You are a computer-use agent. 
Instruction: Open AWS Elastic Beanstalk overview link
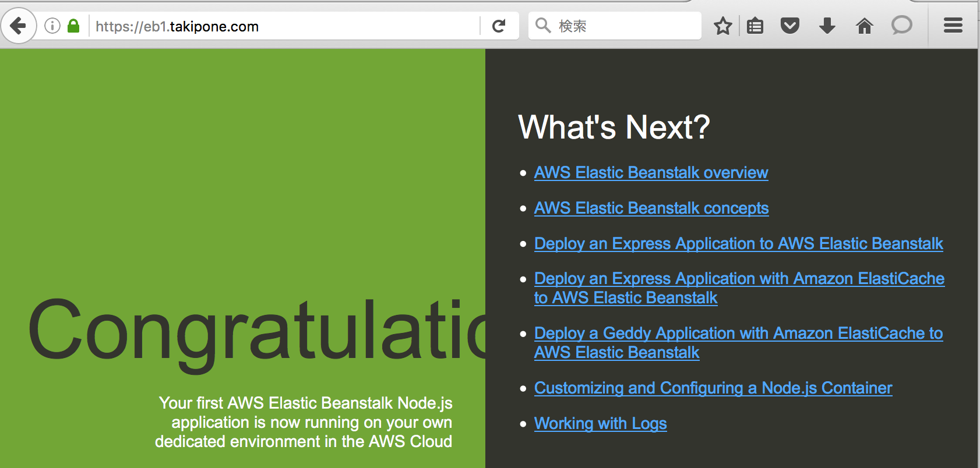click(651, 173)
